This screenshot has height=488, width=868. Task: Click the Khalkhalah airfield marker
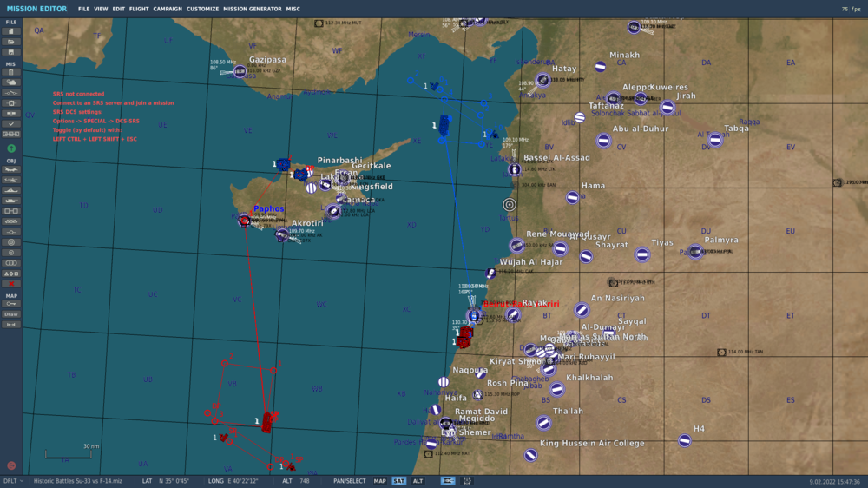pos(557,389)
